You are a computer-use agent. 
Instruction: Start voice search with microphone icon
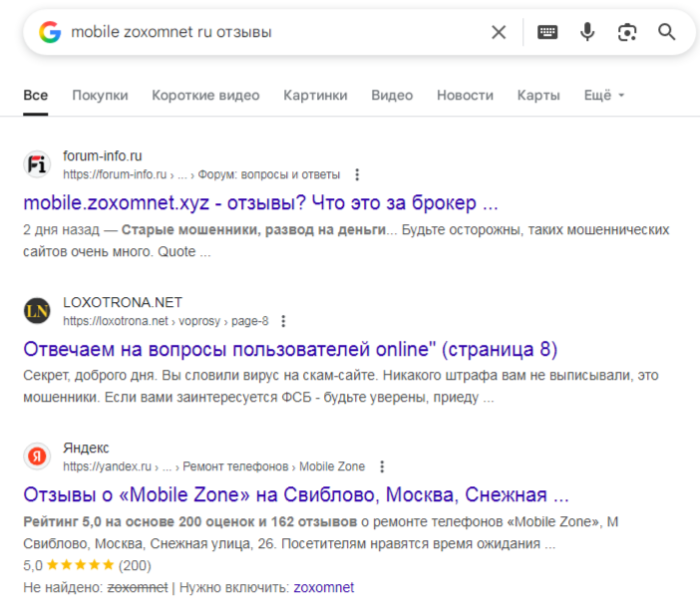(x=587, y=32)
